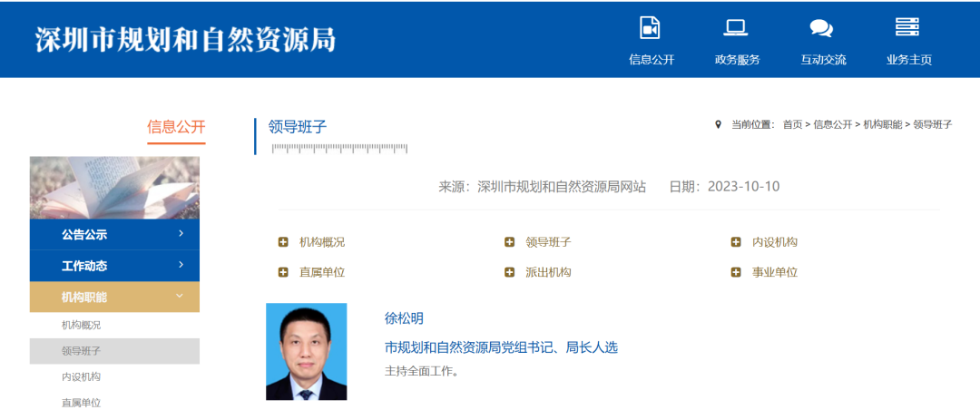
Task: Open 内设机构 in the left sidebar
Action: [x=82, y=376]
